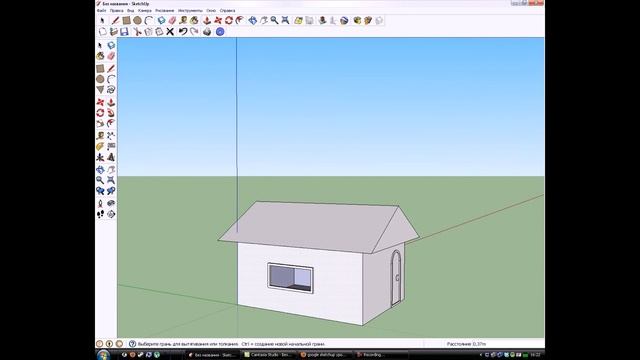Click Zoom Extents in the top toolbar
The height and width of the screenshot is (360, 640).
point(285,20)
